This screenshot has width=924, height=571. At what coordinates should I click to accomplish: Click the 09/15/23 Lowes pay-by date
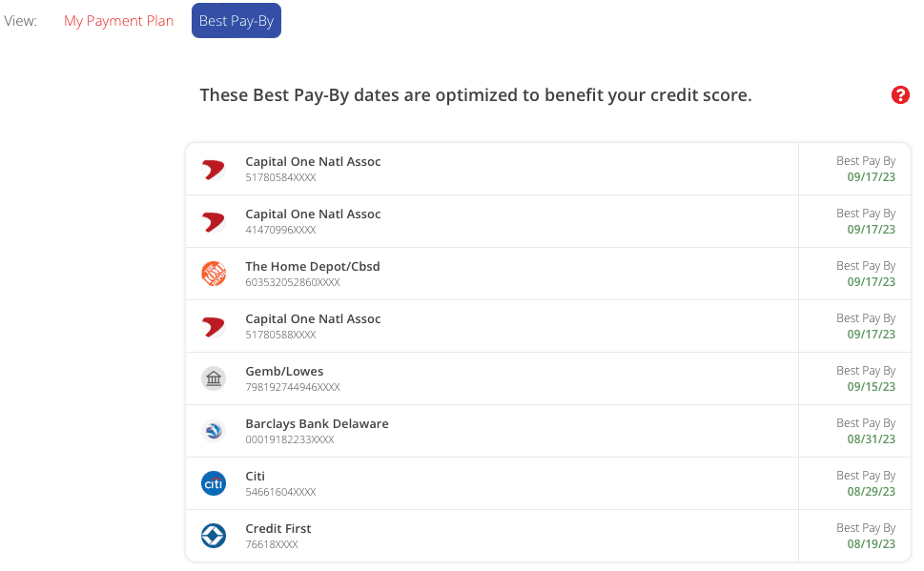[x=871, y=387]
